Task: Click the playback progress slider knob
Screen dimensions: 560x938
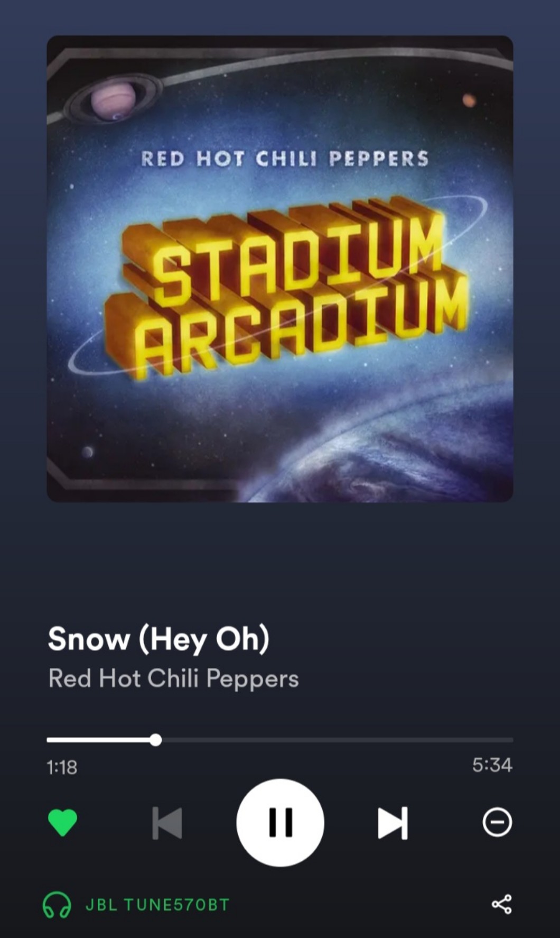Action: click(155, 740)
